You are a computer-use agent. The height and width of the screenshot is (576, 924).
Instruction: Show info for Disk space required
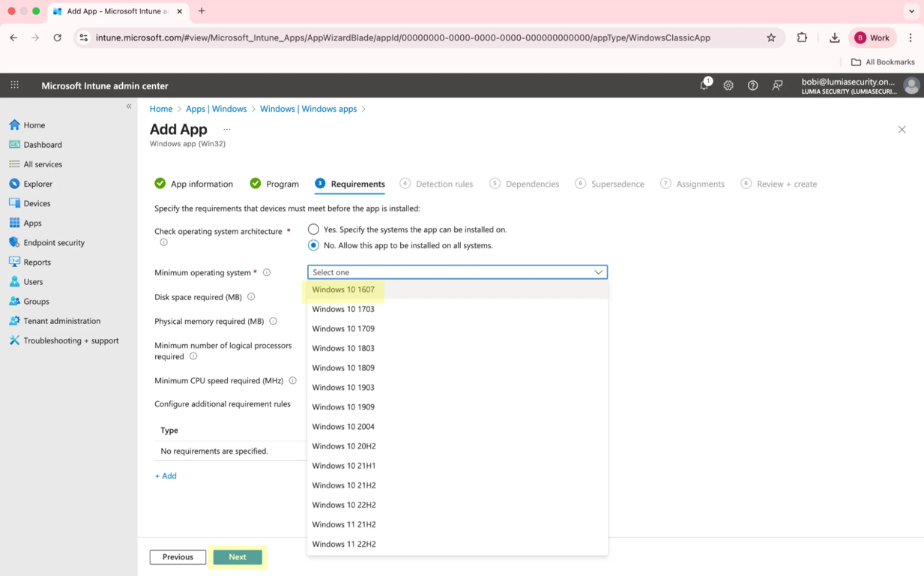251,297
